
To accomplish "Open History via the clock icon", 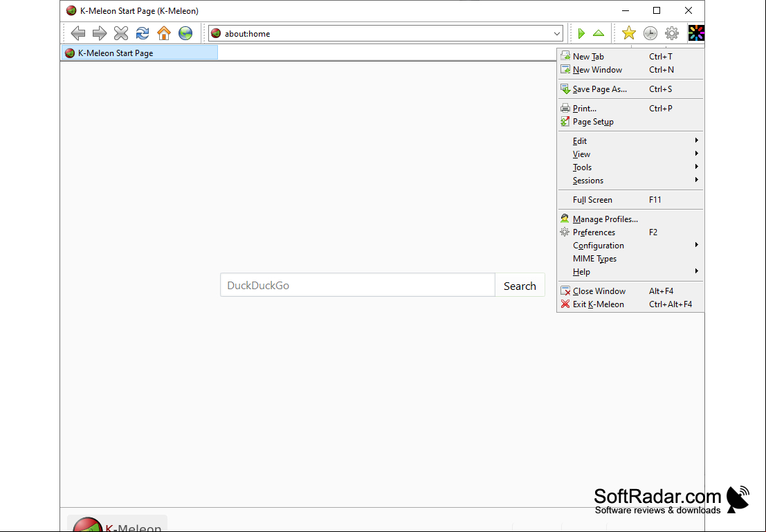I will point(650,33).
